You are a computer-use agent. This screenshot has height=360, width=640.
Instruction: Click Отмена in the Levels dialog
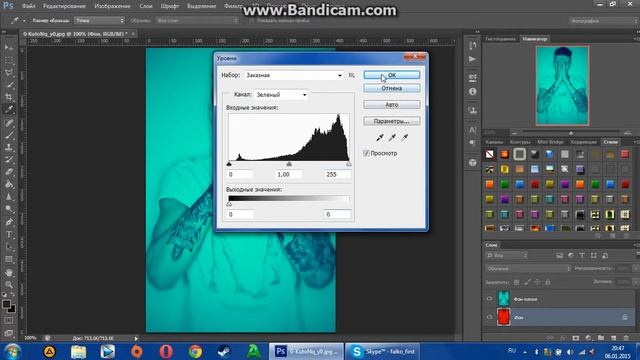[x=391, y=88]
